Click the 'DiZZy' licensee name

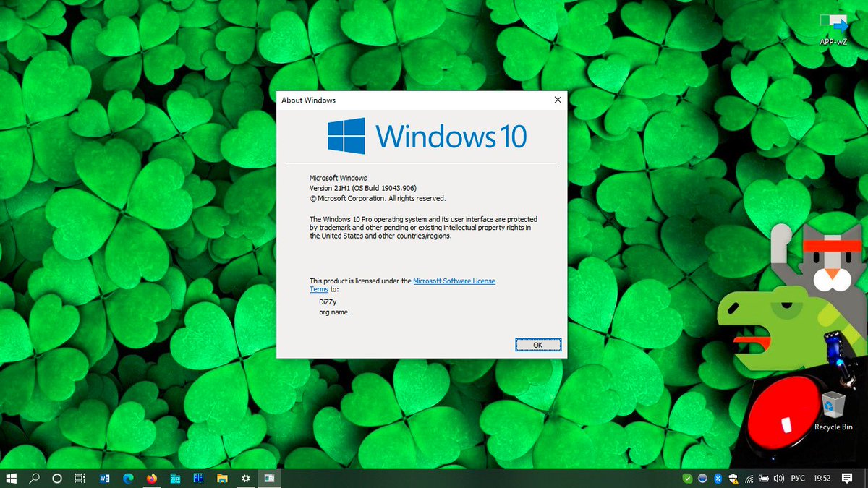tap(328, 302)
